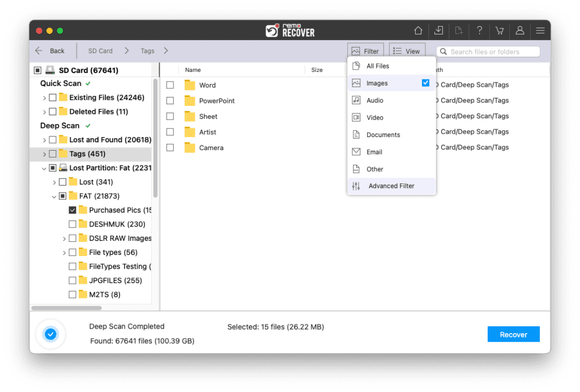580x392 pixels.
Task: Expand the Lost and Found tree node
Action: pyautogui.click(x=44, y=140)
